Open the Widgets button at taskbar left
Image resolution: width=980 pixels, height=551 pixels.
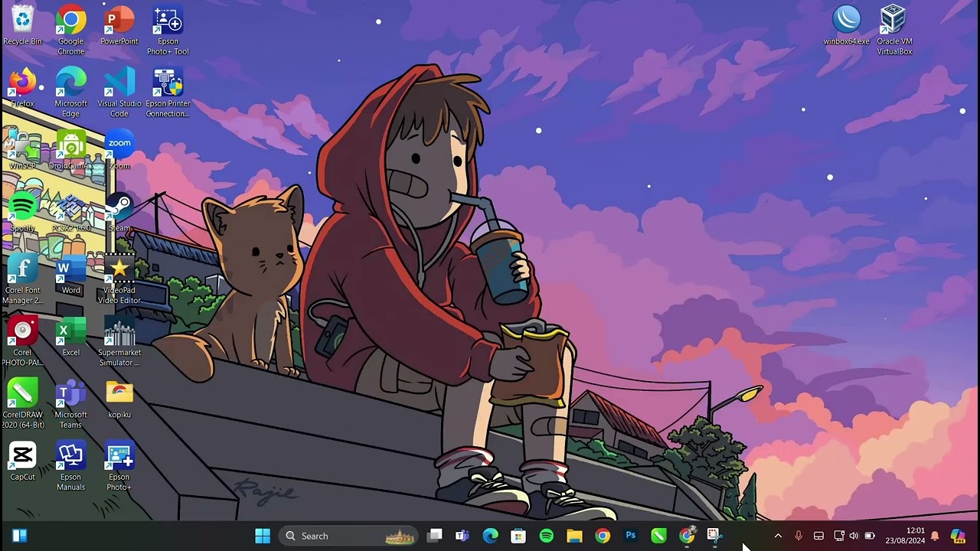tap(20, 536)
